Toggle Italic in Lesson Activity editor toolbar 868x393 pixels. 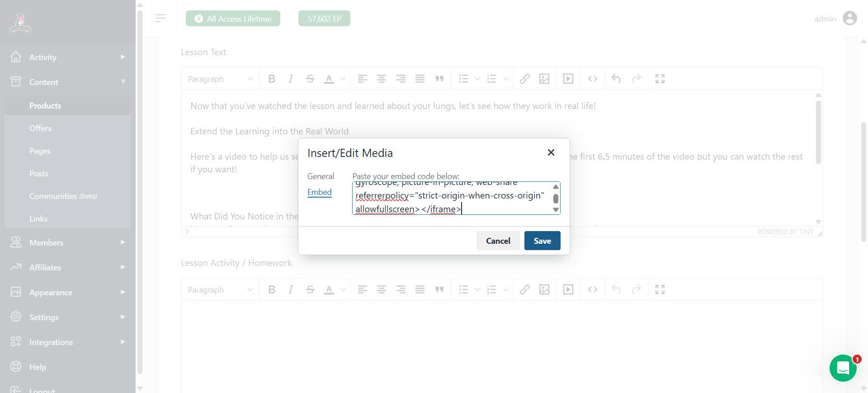(291, 289)
